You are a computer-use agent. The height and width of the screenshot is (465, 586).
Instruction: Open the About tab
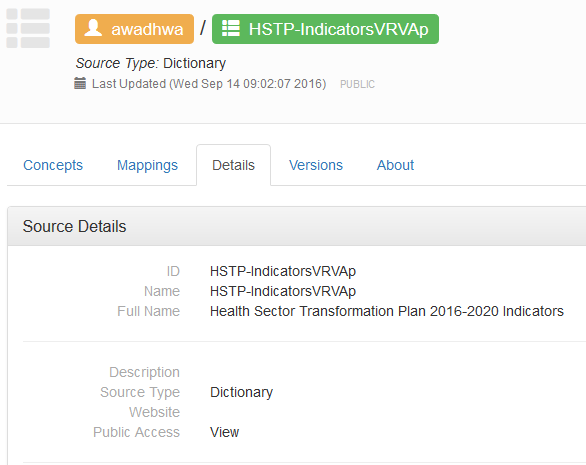[x=395, y=165]
